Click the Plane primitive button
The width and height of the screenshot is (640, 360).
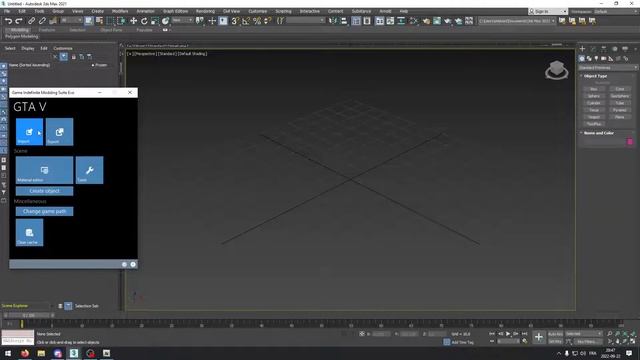click(x=620, y=117)
